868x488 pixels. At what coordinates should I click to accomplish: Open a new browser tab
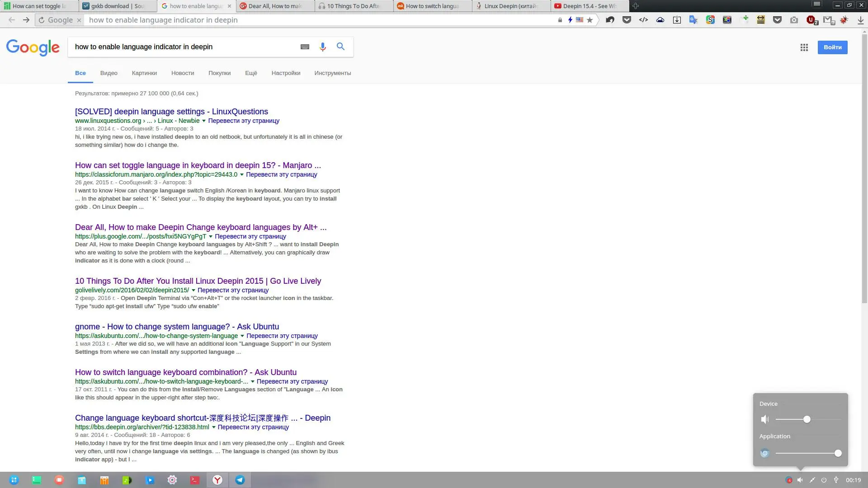[x=636, y=6]
